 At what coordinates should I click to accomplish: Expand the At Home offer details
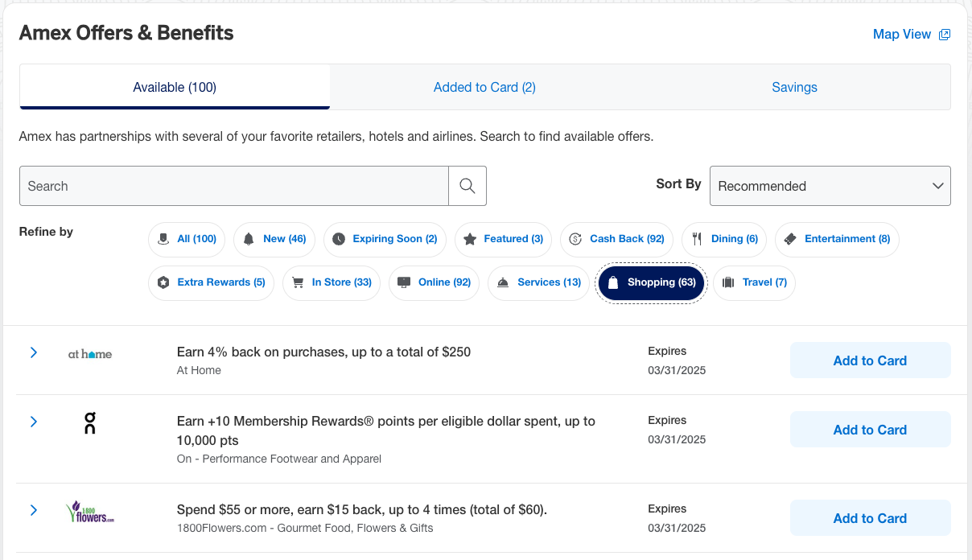tap(34, 352)
